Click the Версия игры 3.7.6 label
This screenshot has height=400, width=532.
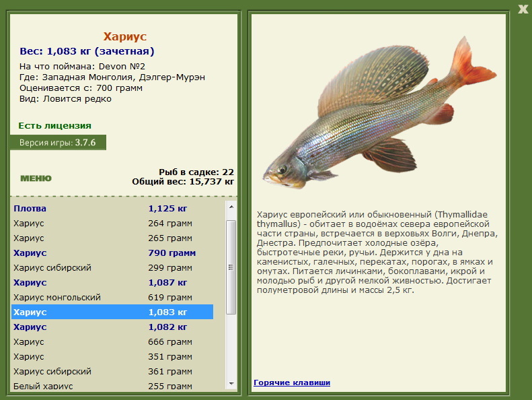click(58, 142)
